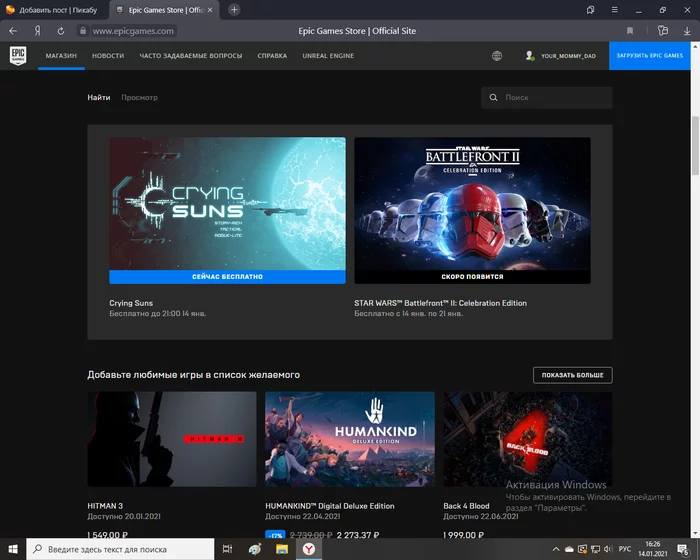Select the Просмотр sub-tab
This screenshot has width=700, height=560.
[x=139, y=97]
